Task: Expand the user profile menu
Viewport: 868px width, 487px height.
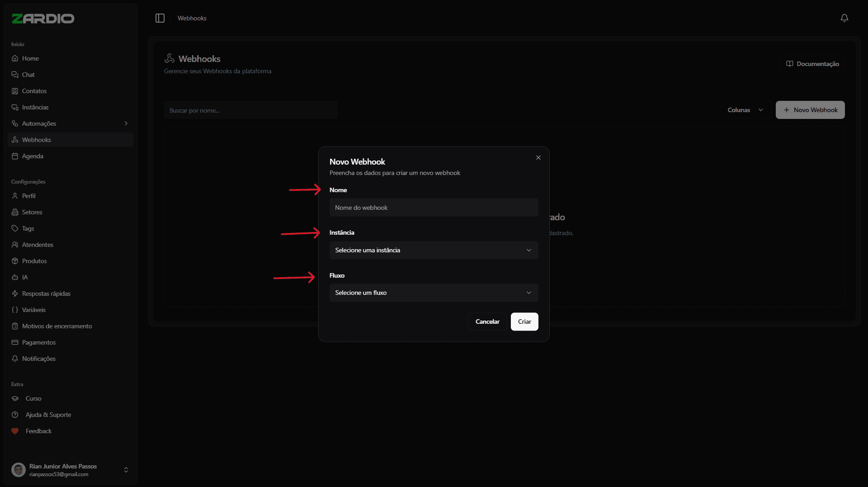Action: point(126,469)
